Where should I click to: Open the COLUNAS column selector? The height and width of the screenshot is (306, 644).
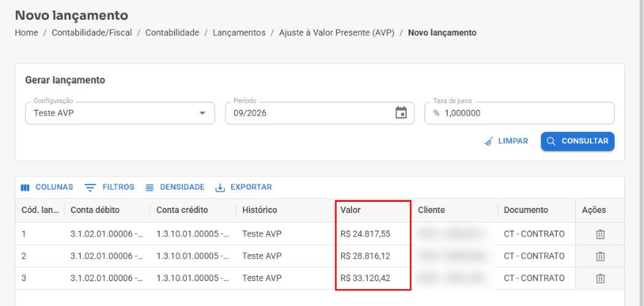click(47, 187)
